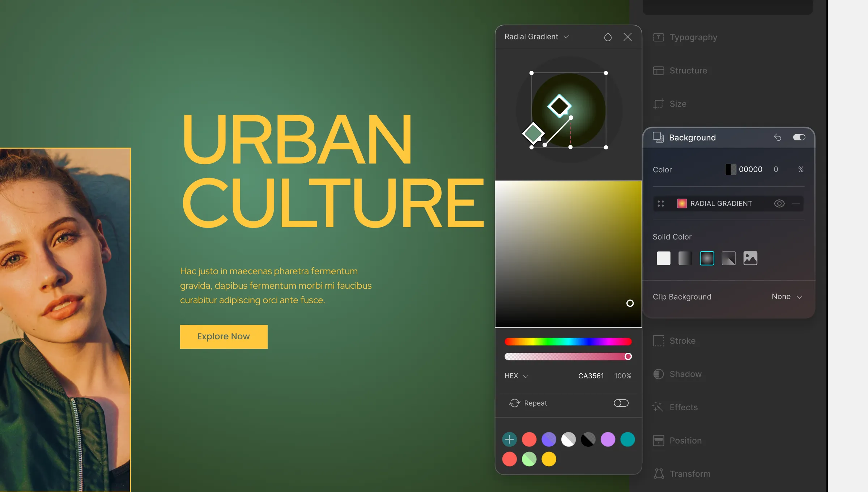Image resolution: width=868 pixels, height=492 pixels.
Task: Click the Size panel icon
Action: (x=658, y=104)
